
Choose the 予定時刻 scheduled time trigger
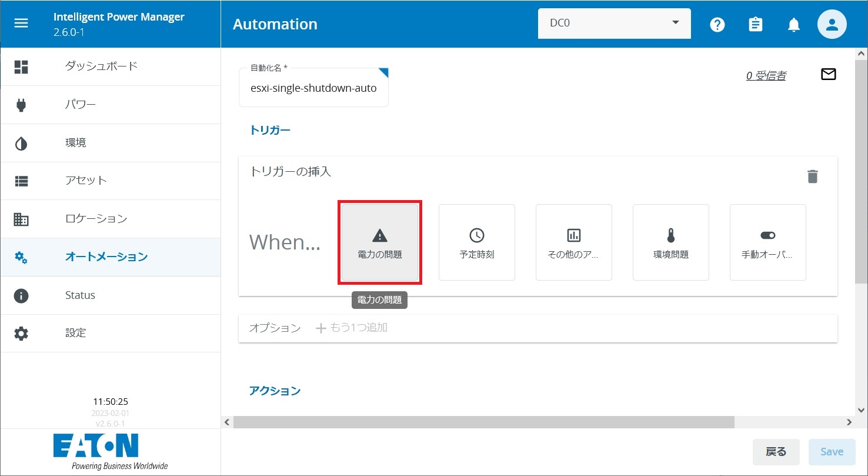point(476,242)
